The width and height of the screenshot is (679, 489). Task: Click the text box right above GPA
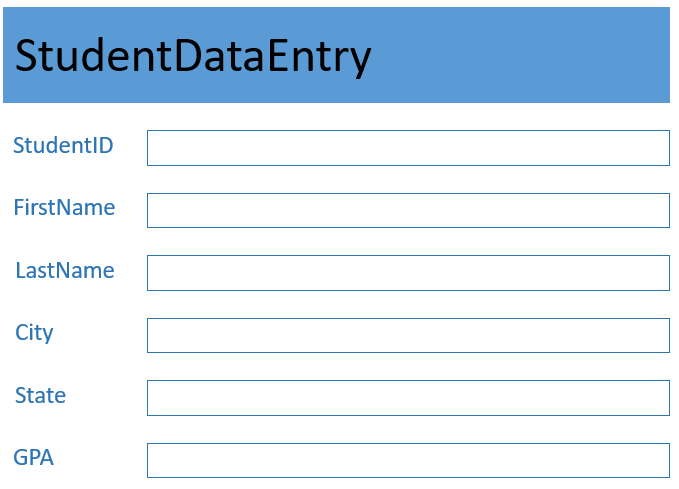click(x=408, y=398)
